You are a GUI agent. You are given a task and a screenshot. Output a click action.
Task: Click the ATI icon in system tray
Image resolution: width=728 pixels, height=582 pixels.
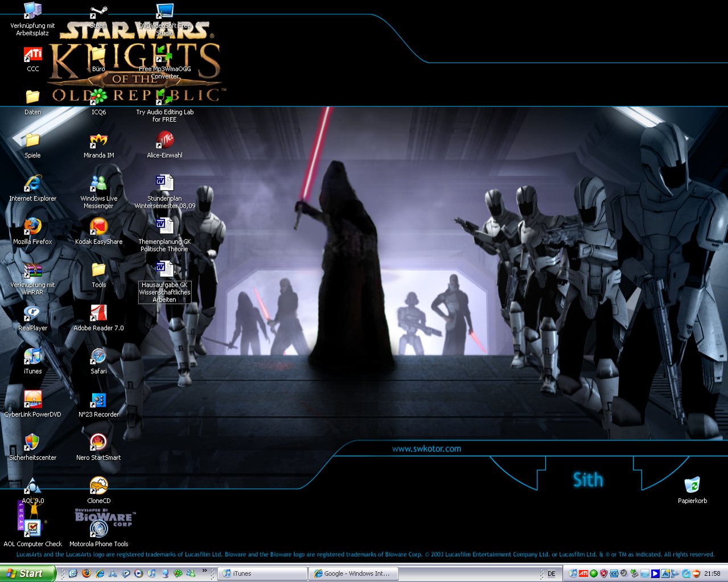(583, 573)
